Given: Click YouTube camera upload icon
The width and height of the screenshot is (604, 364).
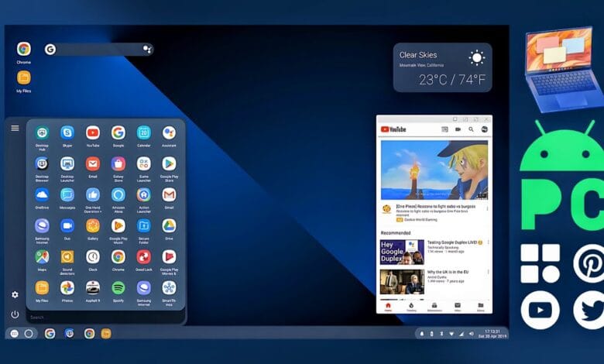Looking at the screenshot, I should [458, 129].
